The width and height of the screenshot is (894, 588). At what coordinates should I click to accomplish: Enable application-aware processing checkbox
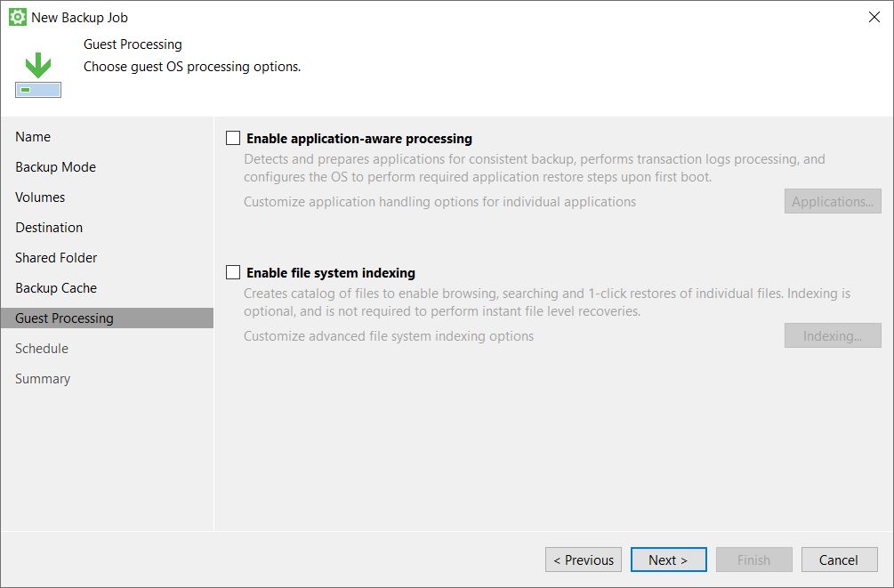click(234, 139)
